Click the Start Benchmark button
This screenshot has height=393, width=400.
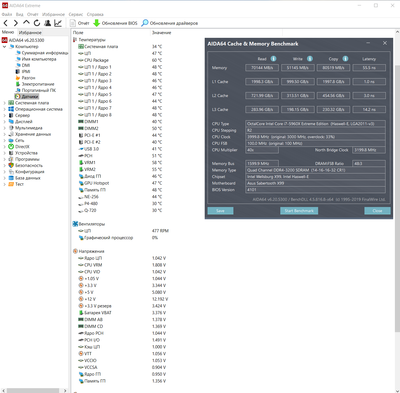click(x=299, y=211)
